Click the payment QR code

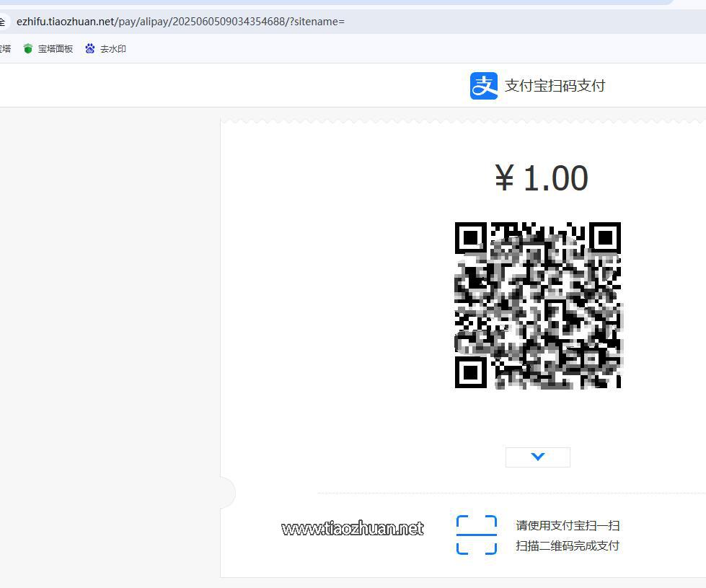coord(538,305)
